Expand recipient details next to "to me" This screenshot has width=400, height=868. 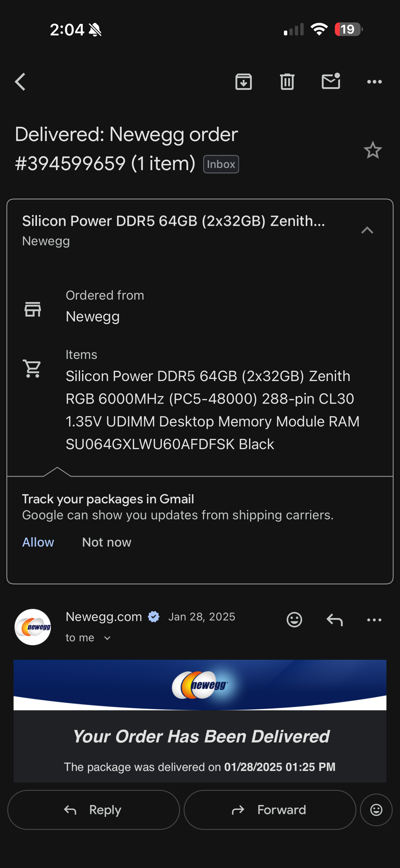(107, 638)
